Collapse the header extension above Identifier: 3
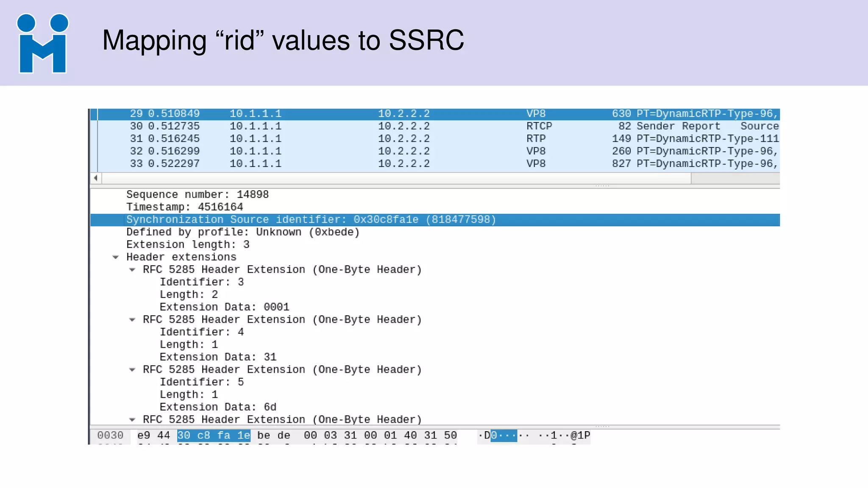Screen dimensions: 868x488 pyautogui.click(x=132, y=270)
